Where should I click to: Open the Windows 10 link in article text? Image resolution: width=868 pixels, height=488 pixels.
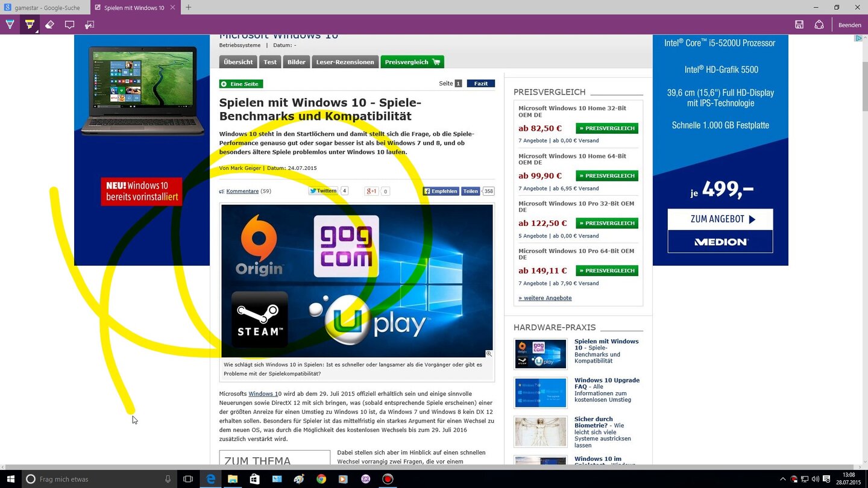point(265,393)
